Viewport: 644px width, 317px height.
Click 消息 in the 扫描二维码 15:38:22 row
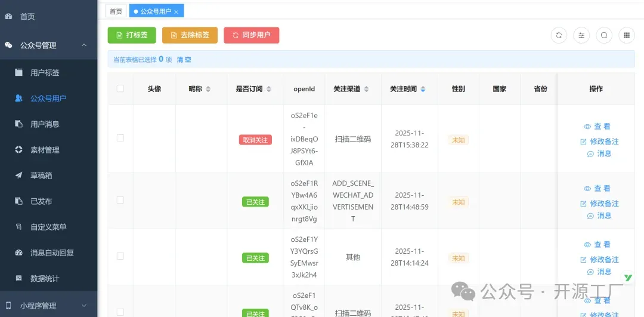coord(604,154)
